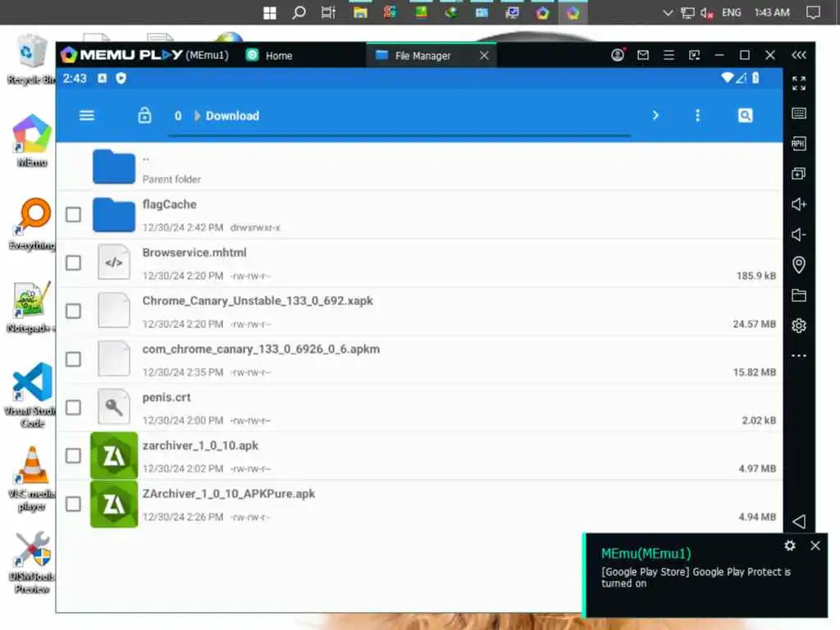Click the padlock icon in the path bar
The height and width of the screenshot is (630, 840).
(x=144, y=115)
